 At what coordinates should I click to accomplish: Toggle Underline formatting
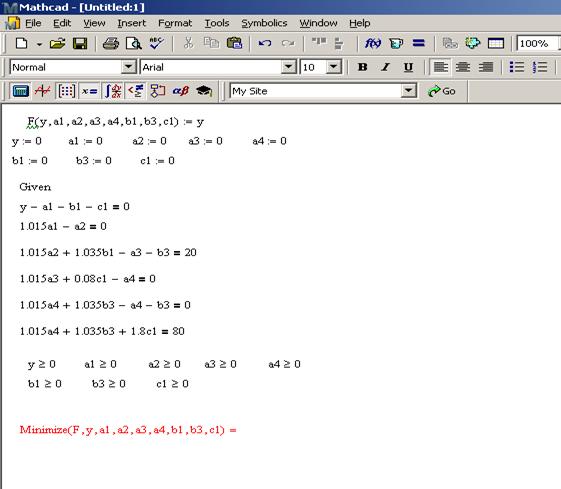click(x=408, y=67)
